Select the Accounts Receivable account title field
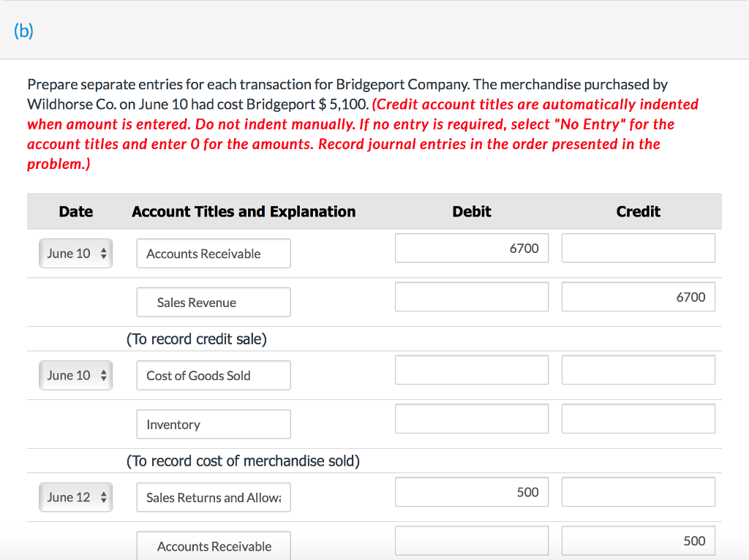Viewport: 749px width, 560px height. point(213,254)
